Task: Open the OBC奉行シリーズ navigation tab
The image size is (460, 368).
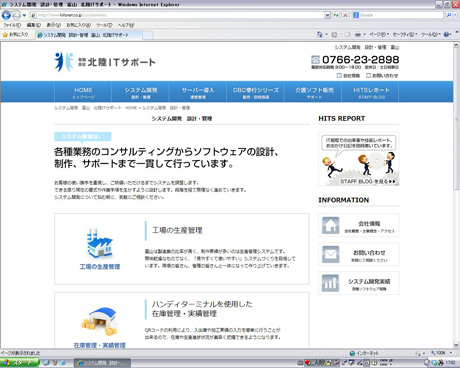Action: 255,92
